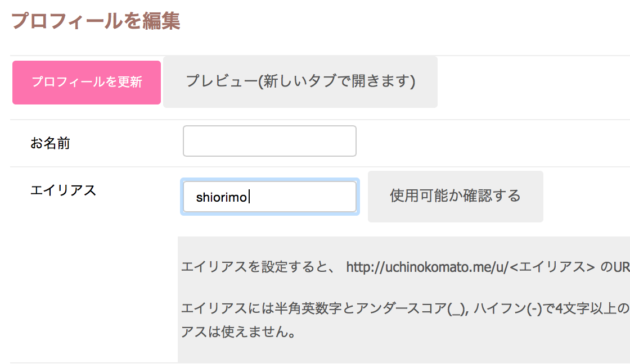Click empty gray area above the help text
Screen dimensions: 630x364
(x=394, y=246)
